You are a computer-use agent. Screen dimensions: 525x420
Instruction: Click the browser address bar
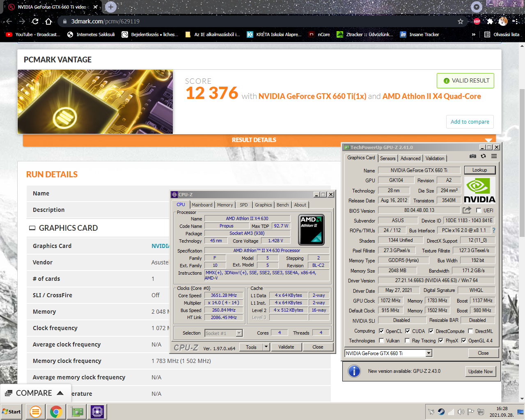(263, 21)
